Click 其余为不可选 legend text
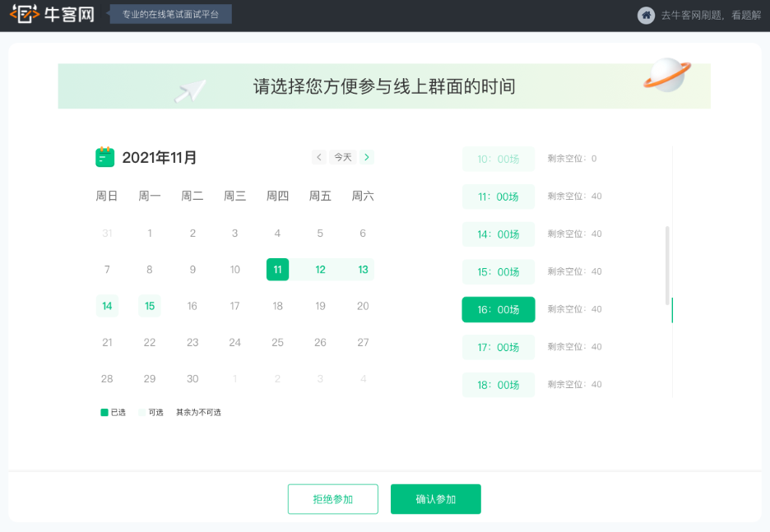This screenshot has width=770, height=532. (x=198, y=412)
